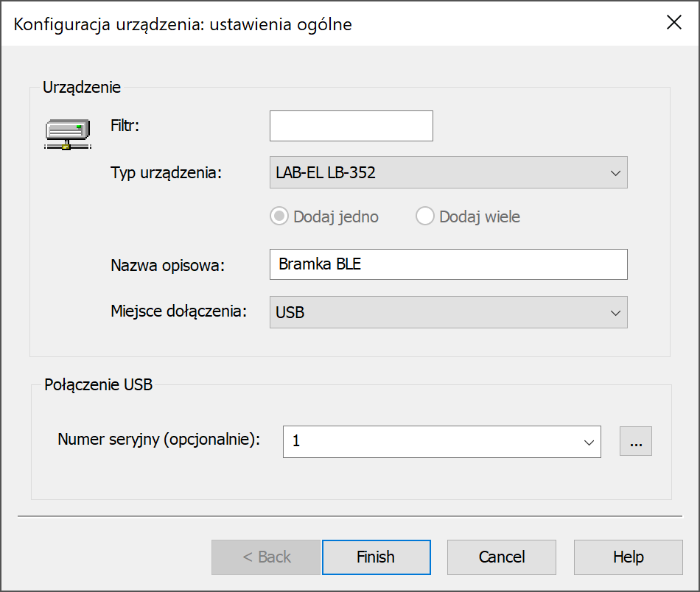Click the Nazwa opisowa text field

(x=448, y=264)
